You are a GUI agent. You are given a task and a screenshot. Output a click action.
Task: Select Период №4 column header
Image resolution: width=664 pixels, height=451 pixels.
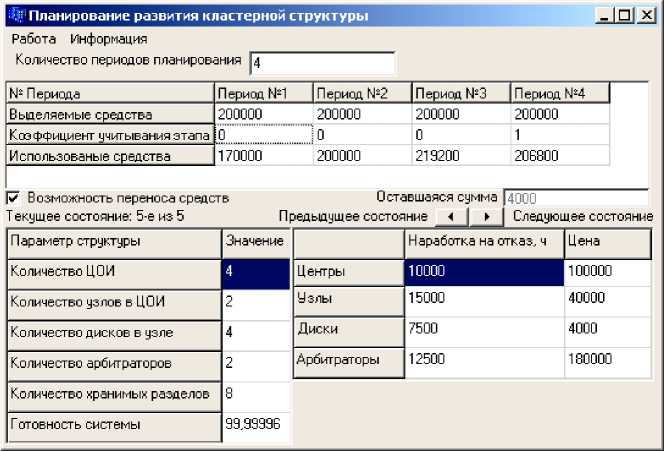point(560,93)
